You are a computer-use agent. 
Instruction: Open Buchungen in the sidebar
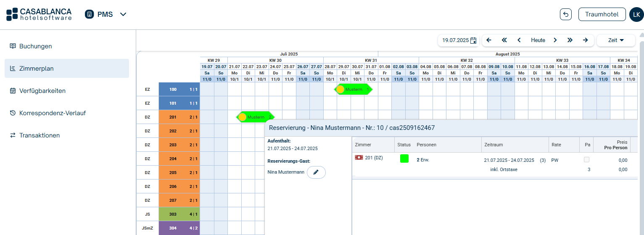(36, 46)
